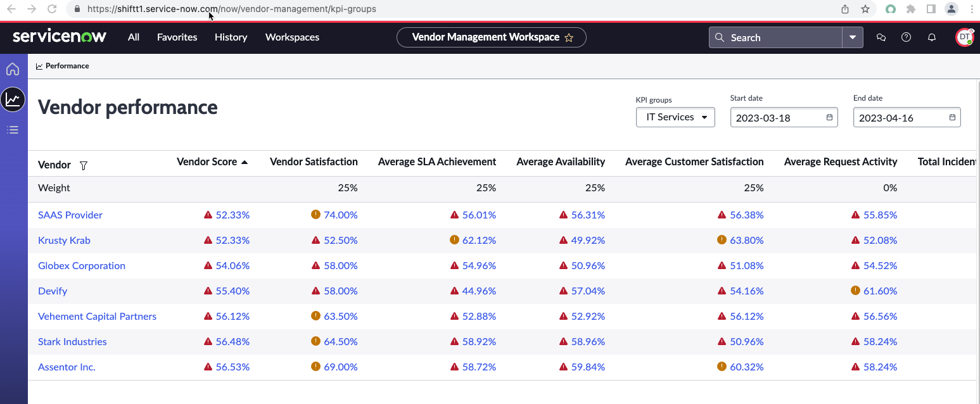Open the list view sidebar icon
The width and height of the screenshot is (980, 404).
(13, 130)
